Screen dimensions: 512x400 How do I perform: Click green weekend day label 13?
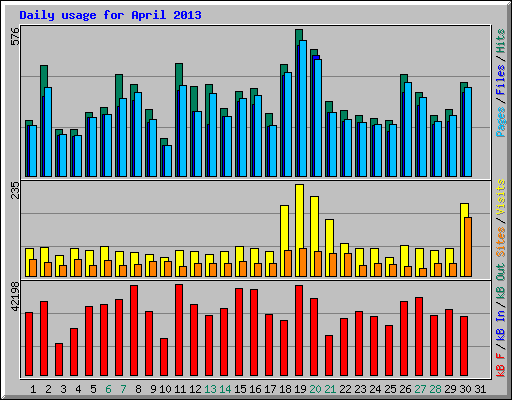210,389
